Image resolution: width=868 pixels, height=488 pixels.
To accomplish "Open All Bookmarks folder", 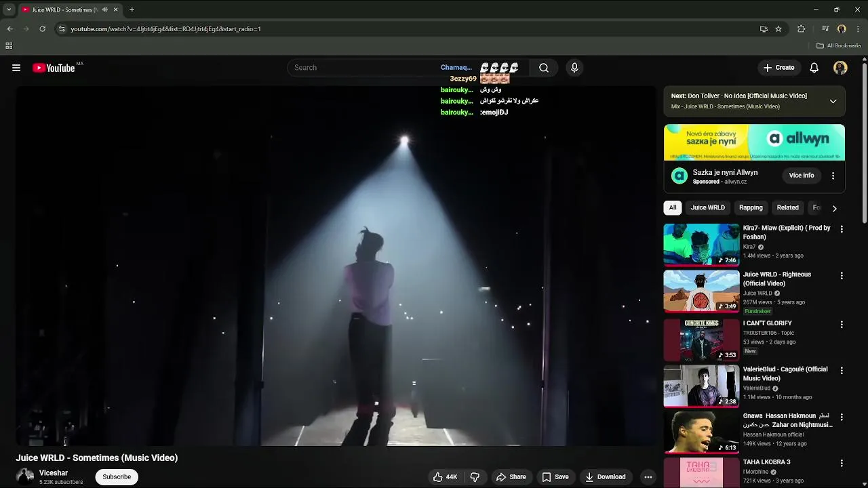I will click(839, 45).
